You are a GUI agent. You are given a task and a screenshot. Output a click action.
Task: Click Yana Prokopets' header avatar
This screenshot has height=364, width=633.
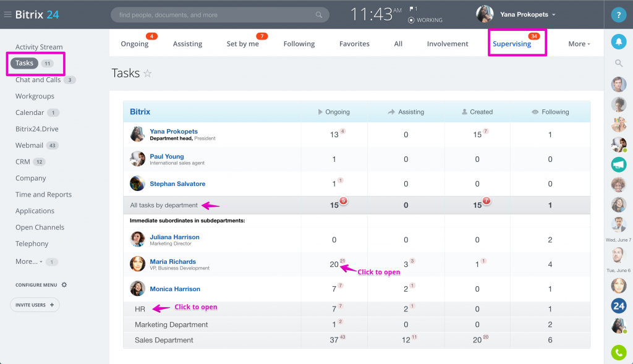(485, 14)
